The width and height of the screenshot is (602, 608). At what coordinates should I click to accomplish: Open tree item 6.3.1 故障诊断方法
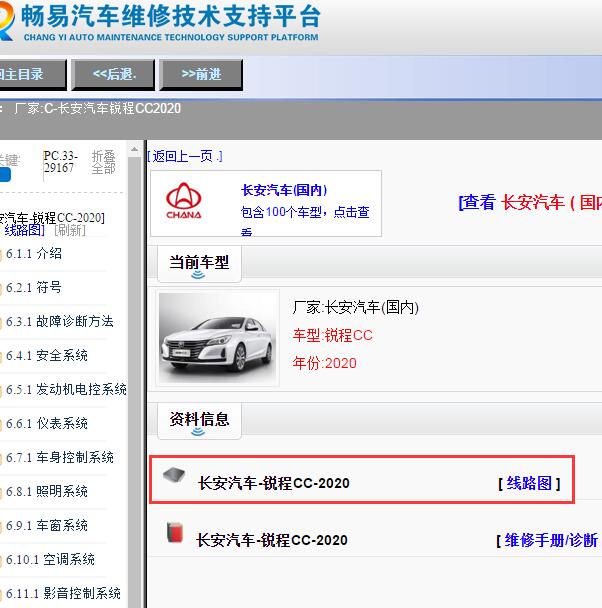60,321
